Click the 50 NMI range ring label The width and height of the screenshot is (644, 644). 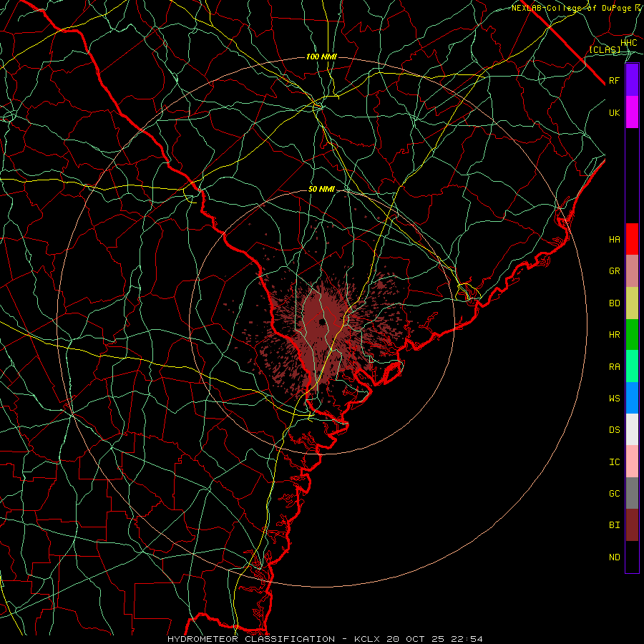(321, 189)
